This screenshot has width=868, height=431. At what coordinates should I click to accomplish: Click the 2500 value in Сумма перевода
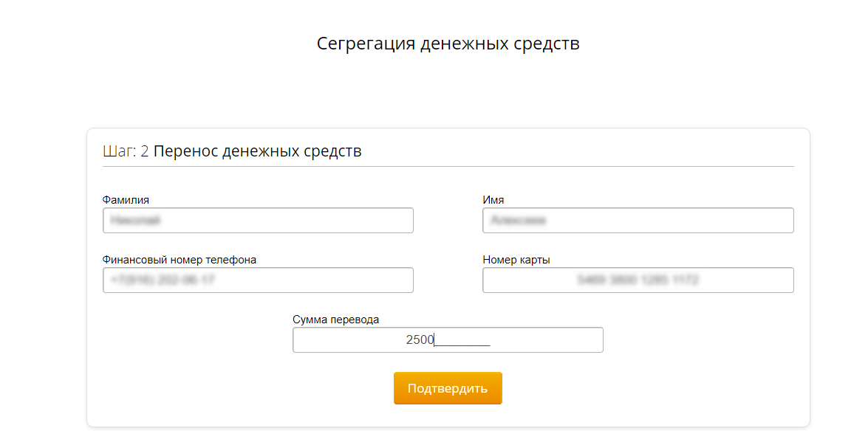click(420, 340)
